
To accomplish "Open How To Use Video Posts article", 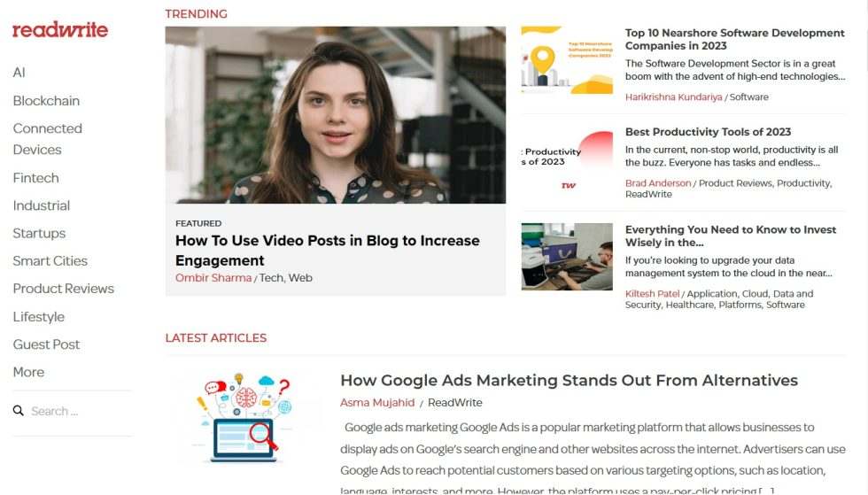I will pyautogui.click(x=327, y=251).
